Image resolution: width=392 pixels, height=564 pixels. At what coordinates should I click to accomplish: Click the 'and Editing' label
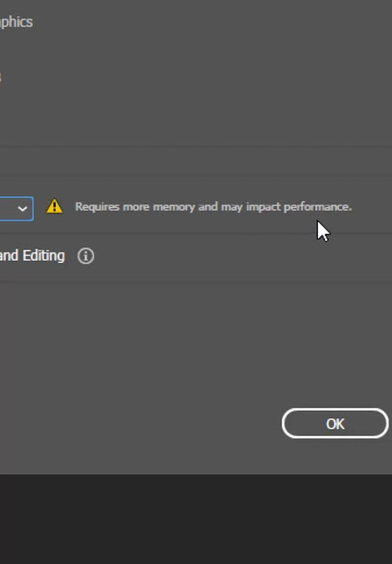32,255
